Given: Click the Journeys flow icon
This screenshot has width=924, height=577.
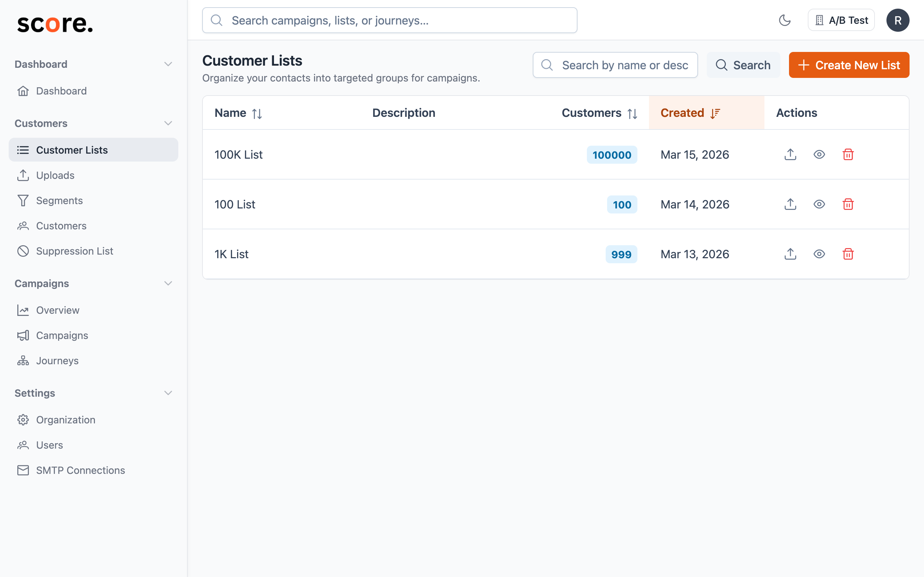Looking at the screenshot, I should point(23,361).
